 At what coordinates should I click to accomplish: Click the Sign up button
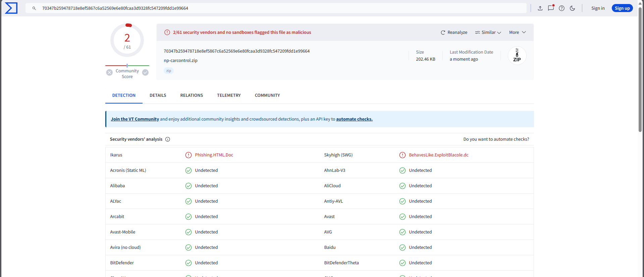pyautogui.click(x=622, y=8)
